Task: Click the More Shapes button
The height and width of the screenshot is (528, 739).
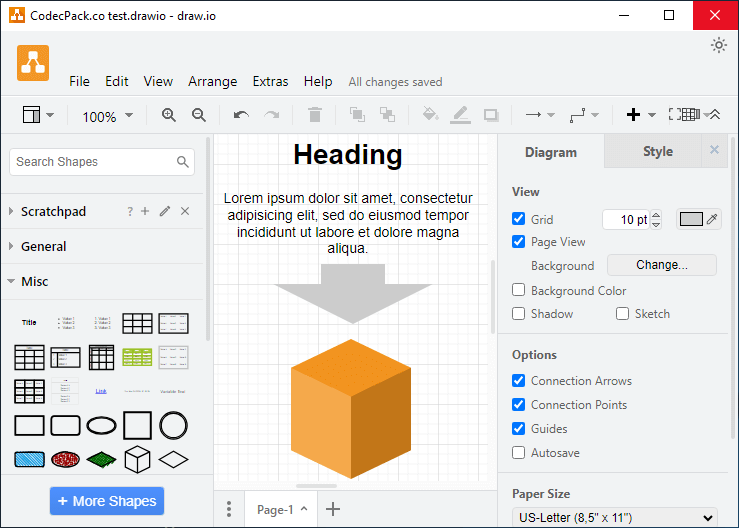Action: [x=107, y=501]
